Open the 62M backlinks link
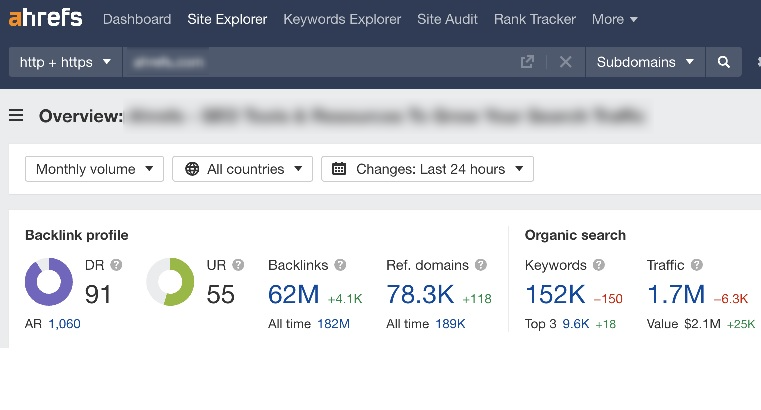Image resolution: width=761 pixels, height=410 pixels. pos(294,295)
